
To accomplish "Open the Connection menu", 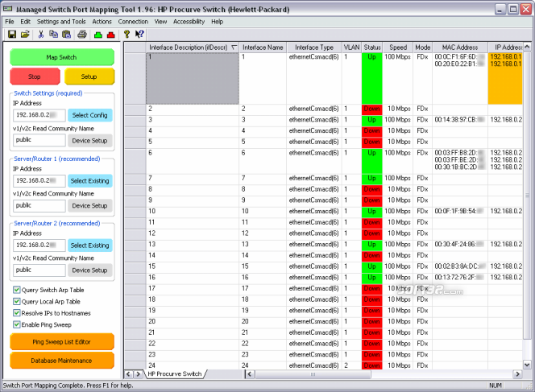I will [x=133, y=22].
